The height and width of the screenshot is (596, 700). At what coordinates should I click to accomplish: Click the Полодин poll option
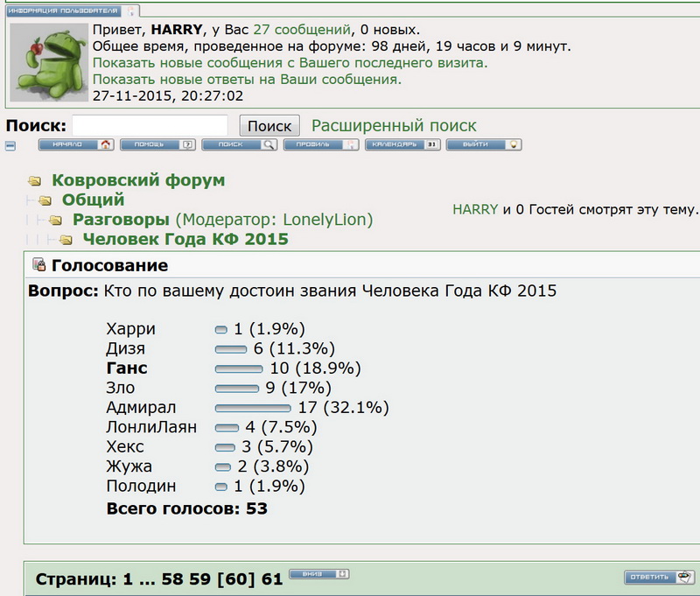[x=141, y=487]
